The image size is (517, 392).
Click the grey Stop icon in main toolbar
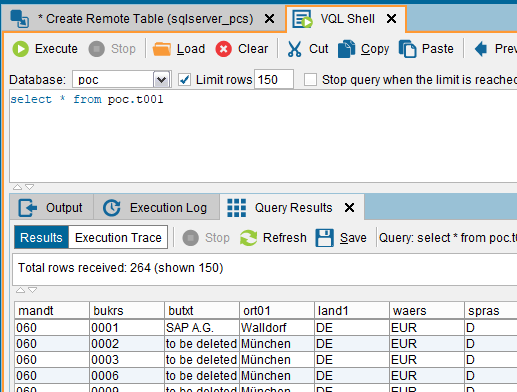click(x=97, y=49)
